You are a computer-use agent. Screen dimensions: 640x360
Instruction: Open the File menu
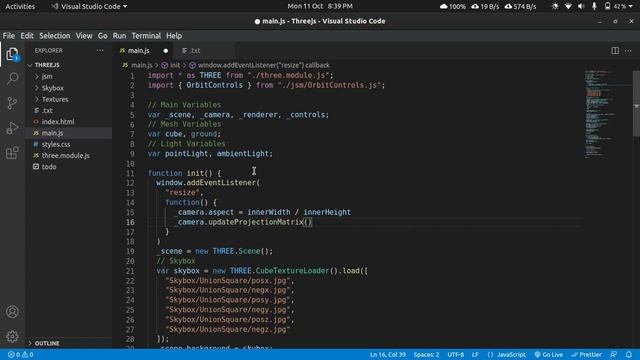(x=9, y=36)
